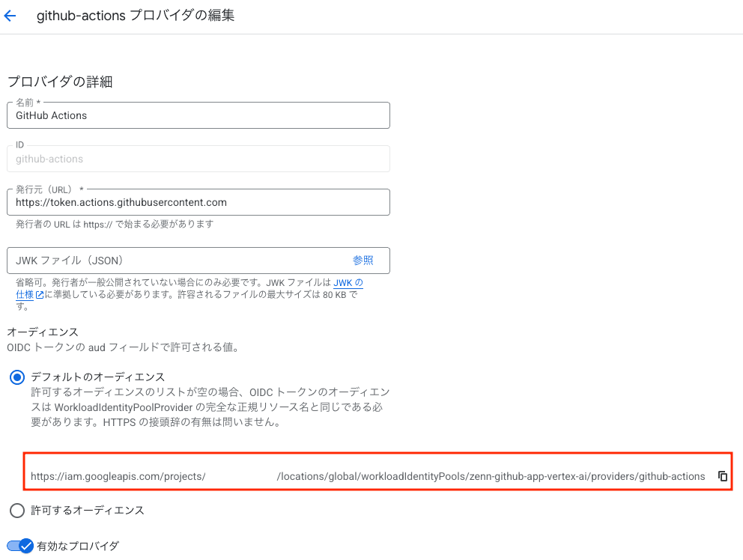Edit the 発行元 (URL) input field

coord(198,202)
